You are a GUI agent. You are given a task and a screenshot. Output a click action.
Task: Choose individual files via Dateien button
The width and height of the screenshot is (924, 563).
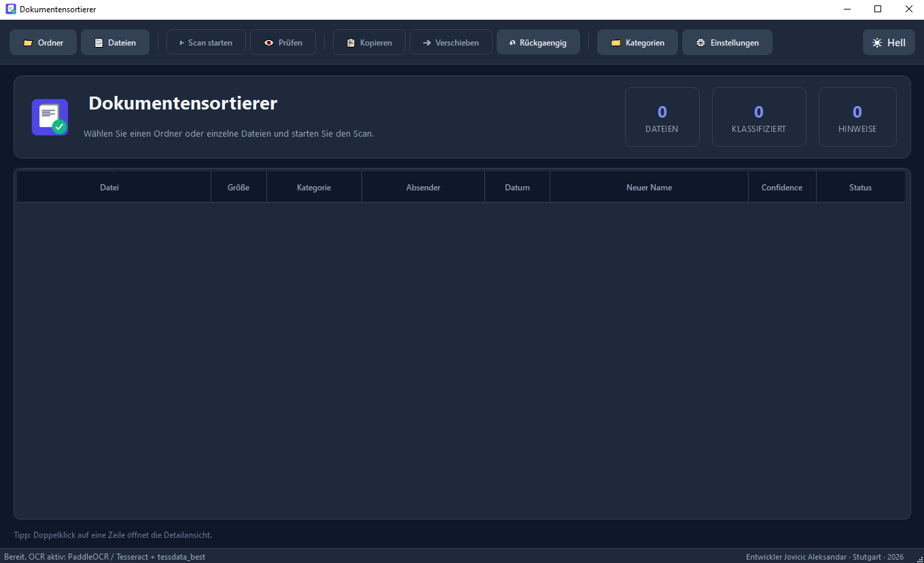coord(115,42)
